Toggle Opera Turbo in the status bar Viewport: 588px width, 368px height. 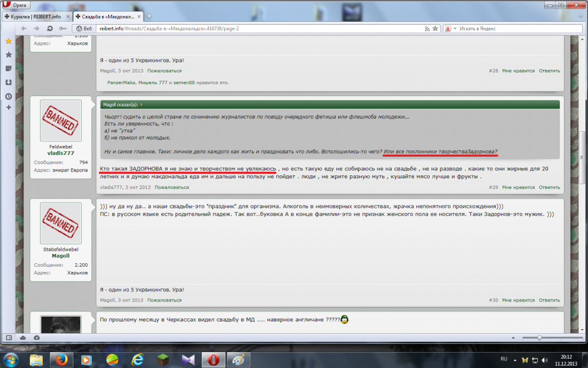[x=36, y=337]
